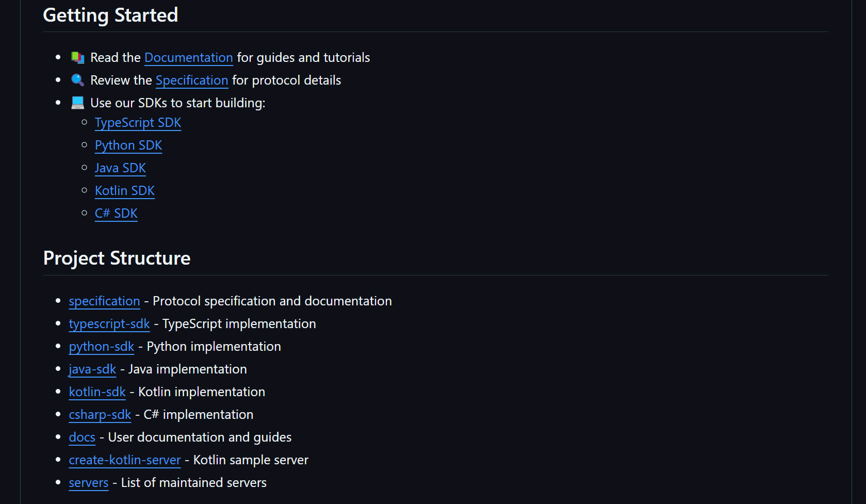The width and height of the screenshot is (866, 504).
Task: Open the csharp-sdk repository link
Action: [100, 415]
